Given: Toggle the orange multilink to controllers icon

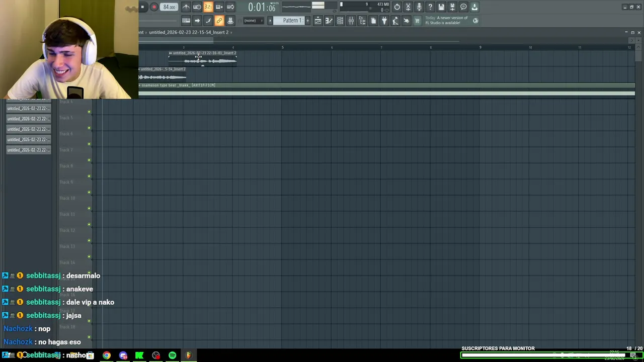Looking at the screenshot, I should click(x=219, y=21).
